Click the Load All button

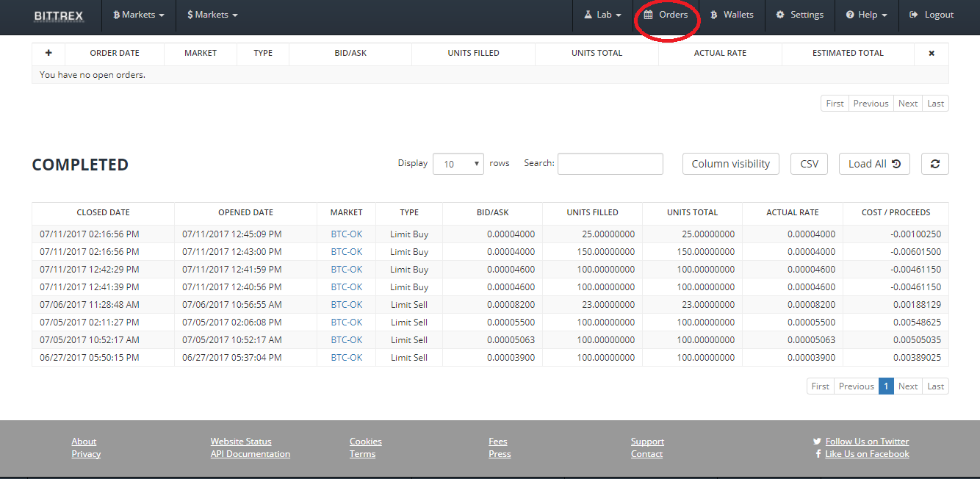coord(873,163)
